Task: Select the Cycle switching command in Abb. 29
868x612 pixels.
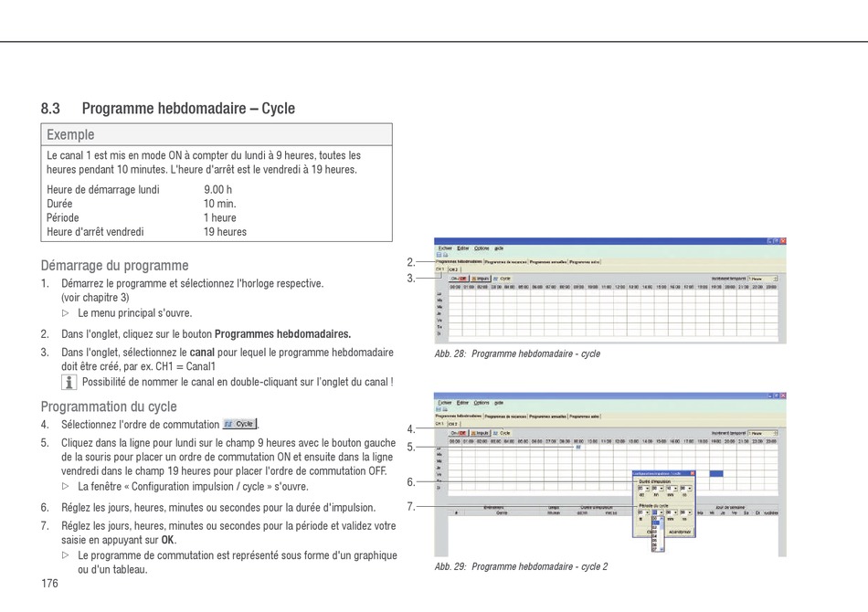Action: coord(503,433)
